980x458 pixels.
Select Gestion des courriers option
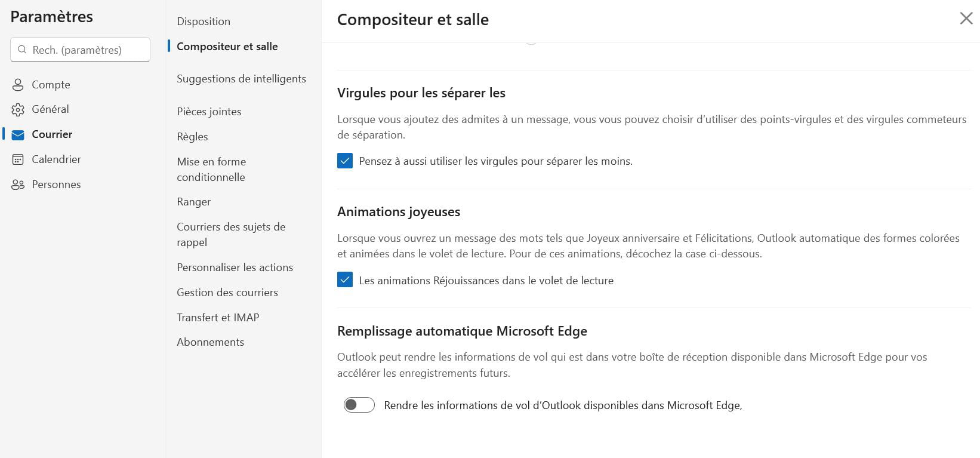click(227, 293)
